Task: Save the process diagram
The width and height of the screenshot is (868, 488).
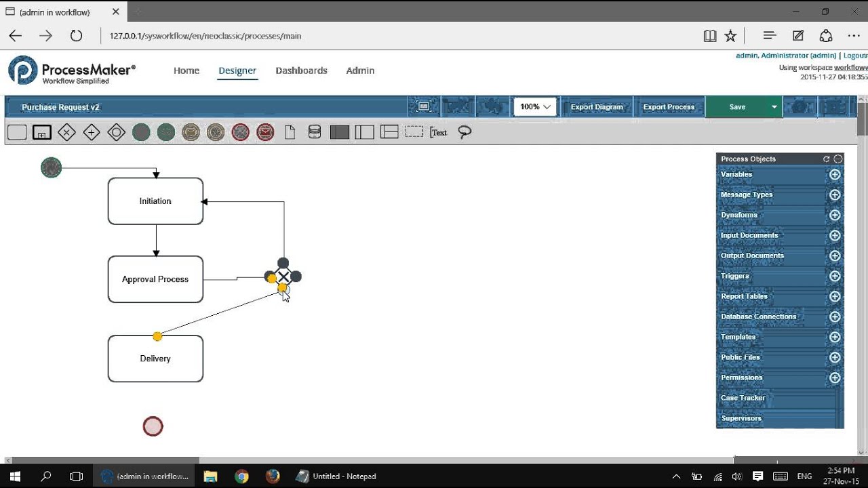Action: pyautogui.click(x=737, y=106)
